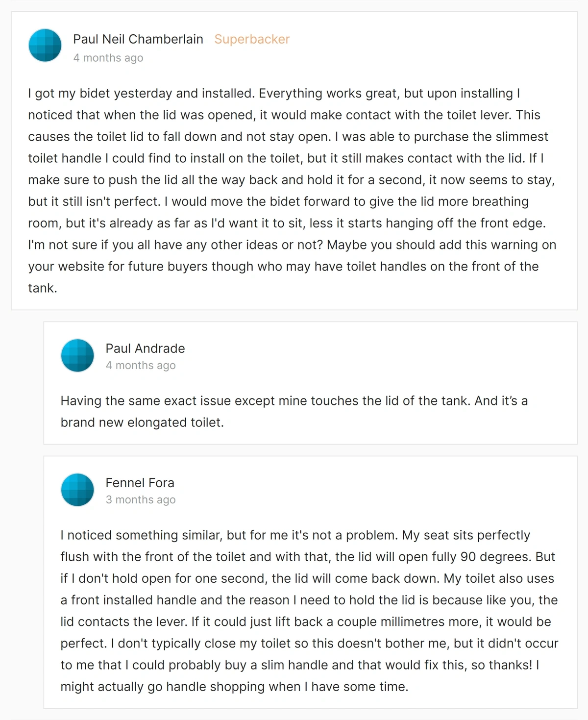Open Fennel Fora's profile name link
Viewport: 588px width, 720px height.
coord(140,483)
